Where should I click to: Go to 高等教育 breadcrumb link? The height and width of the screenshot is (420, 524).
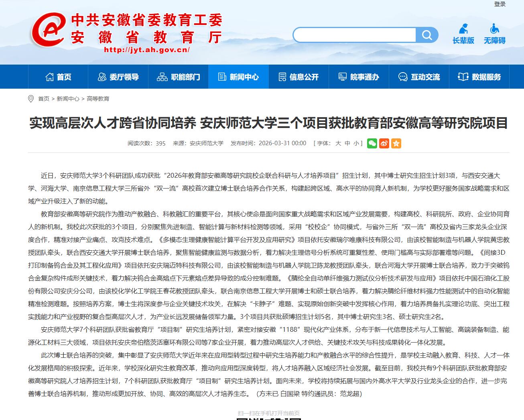pyautogui.click(x=98, y=99)
